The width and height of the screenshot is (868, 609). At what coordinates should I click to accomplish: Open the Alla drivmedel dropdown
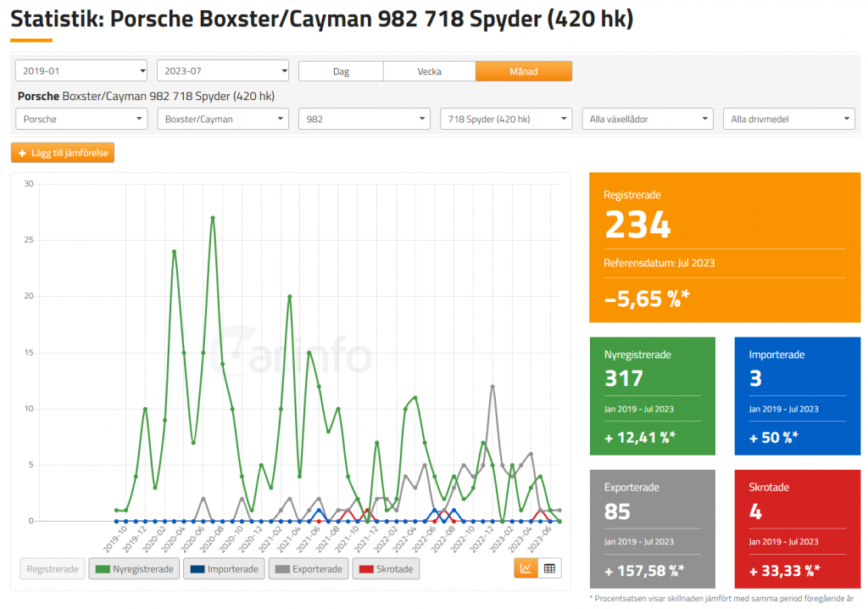(789, 119)
